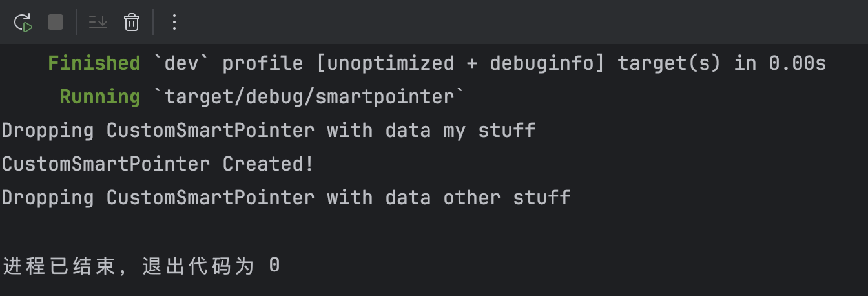Click "target(s)" in the Finished line
The height and width of the screenshot is (296, 868).
pyautogui.click(x=668, y=63)
